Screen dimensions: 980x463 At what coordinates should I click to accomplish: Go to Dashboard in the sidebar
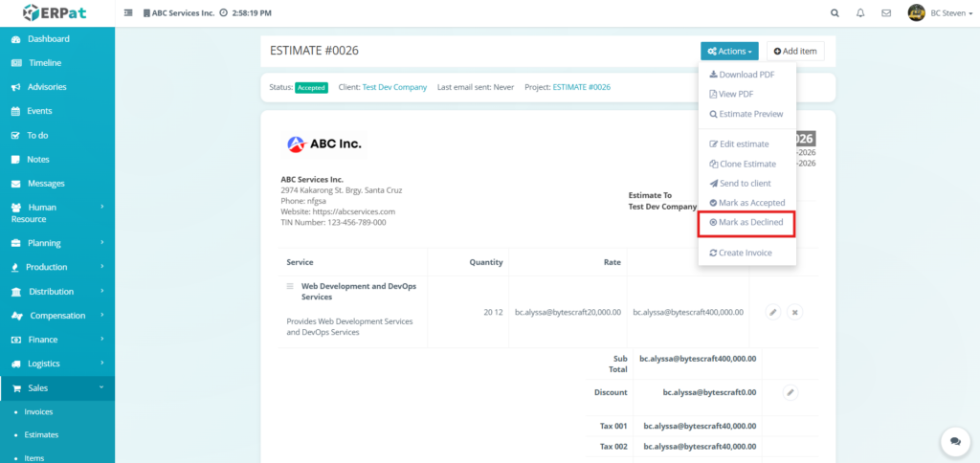48,39
